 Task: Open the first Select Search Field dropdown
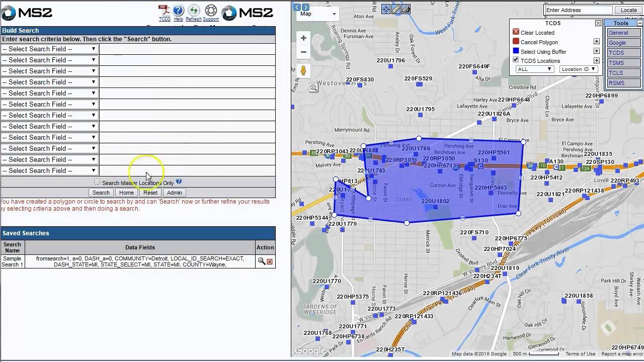[49, 49]
